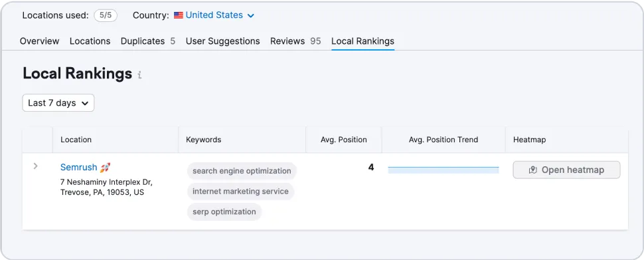Select the Local Rankings tab
This screenshot has width=644, height=260.
point(362,41)
